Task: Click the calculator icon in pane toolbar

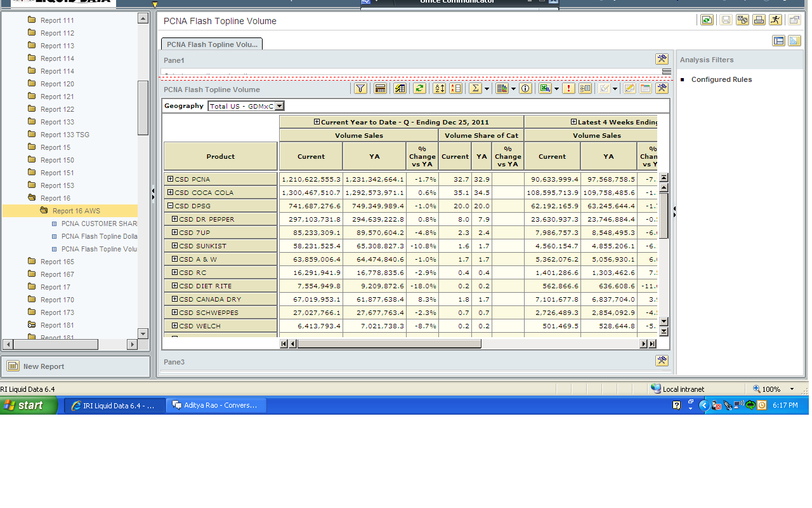Action: tap(380, 88)
